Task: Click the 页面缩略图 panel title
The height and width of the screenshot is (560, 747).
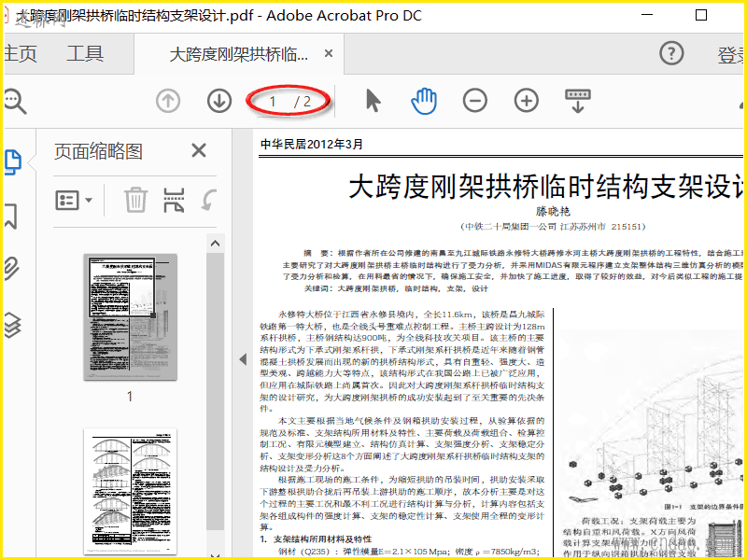Action: click(x=99, y=151)
